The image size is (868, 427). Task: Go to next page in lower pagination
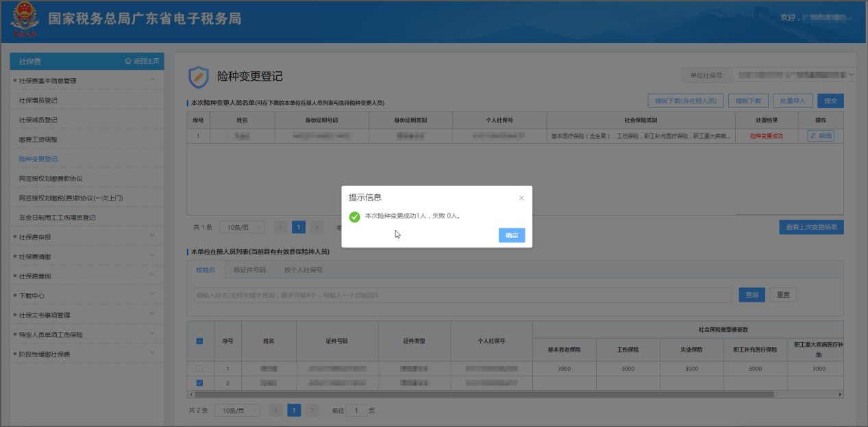(x=312, y=410)
